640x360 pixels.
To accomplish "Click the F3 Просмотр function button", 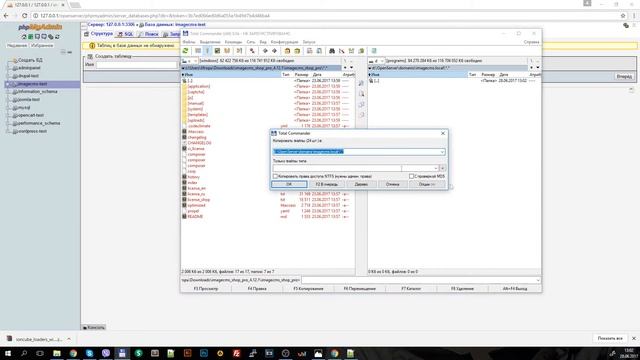I will point(206,289).
